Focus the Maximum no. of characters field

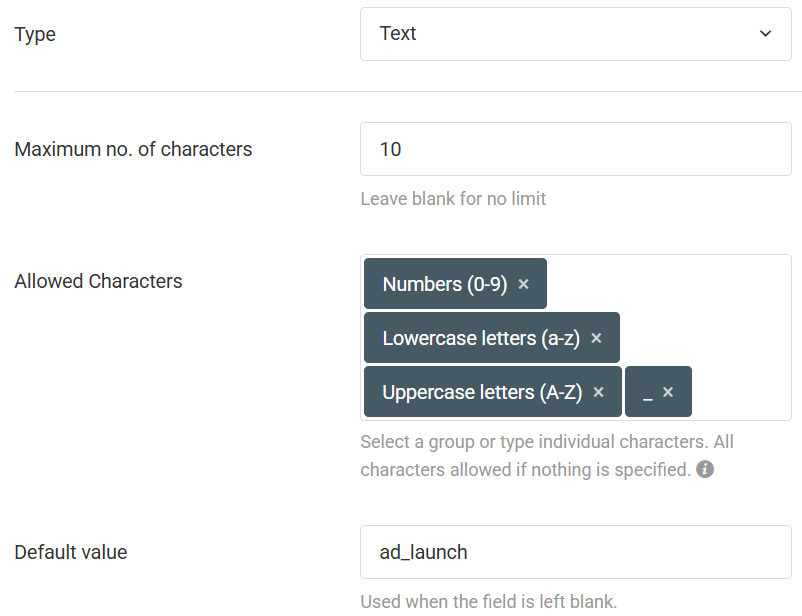point(575,149)
